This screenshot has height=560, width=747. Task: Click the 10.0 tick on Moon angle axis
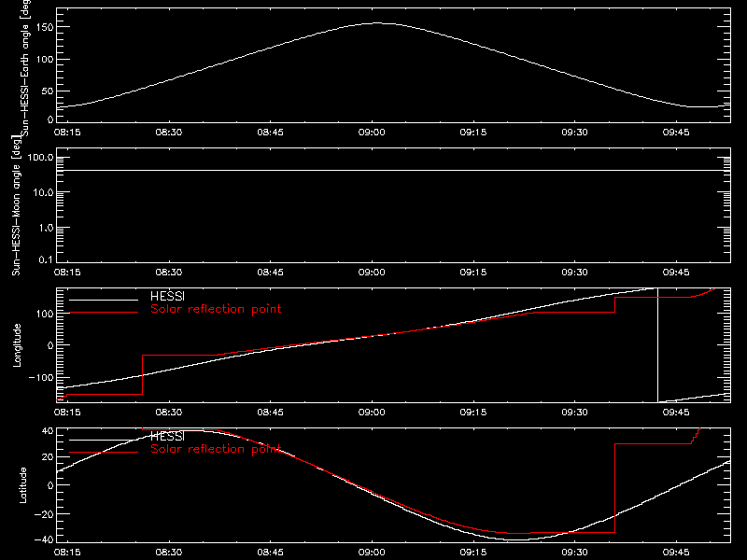(43, 192)
